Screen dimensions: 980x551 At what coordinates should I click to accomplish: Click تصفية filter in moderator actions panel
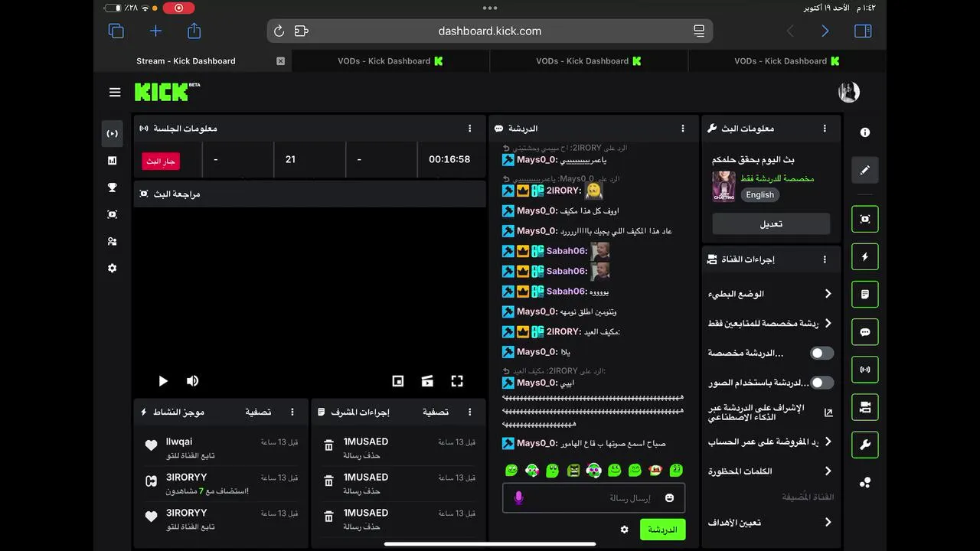(x=436, y=412)
